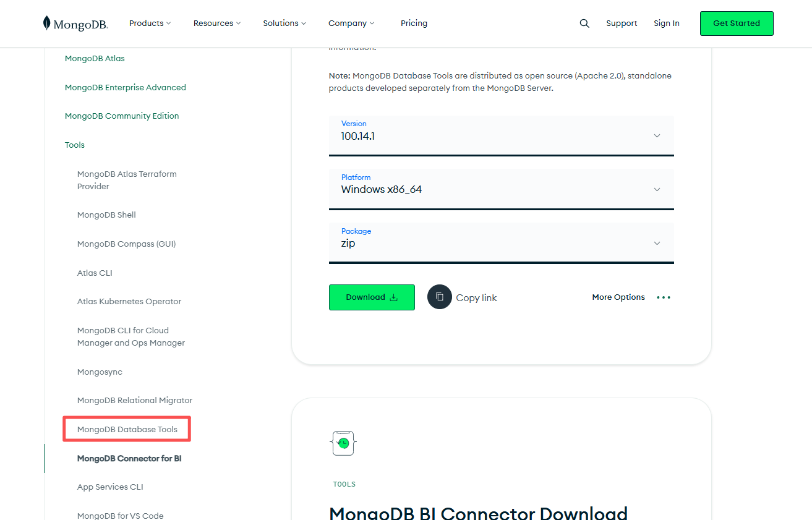Screen dimensions: 812x520
Task: Open MongoDB Shell in sidebar
Action: tap(106, 215)
